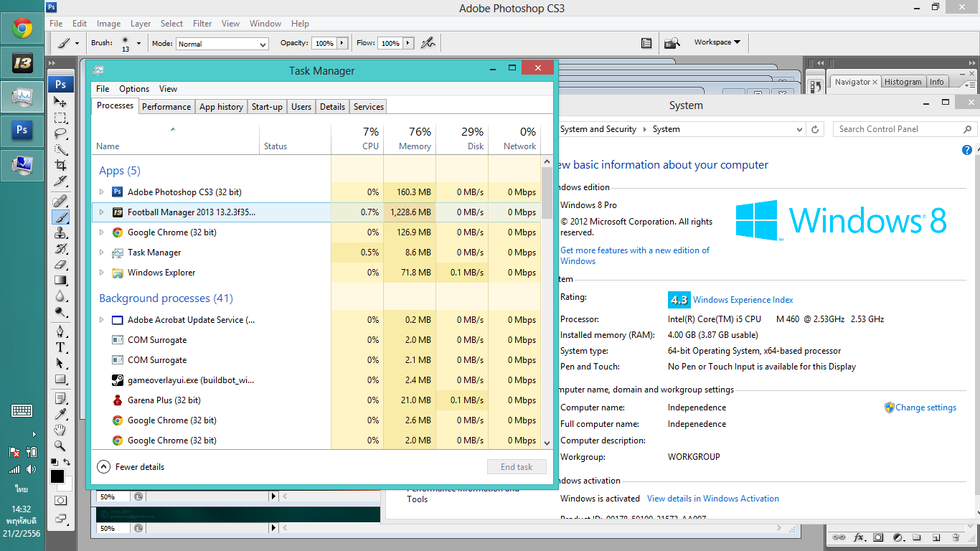Sort processes by the Memory column

(x=410, y=138)
